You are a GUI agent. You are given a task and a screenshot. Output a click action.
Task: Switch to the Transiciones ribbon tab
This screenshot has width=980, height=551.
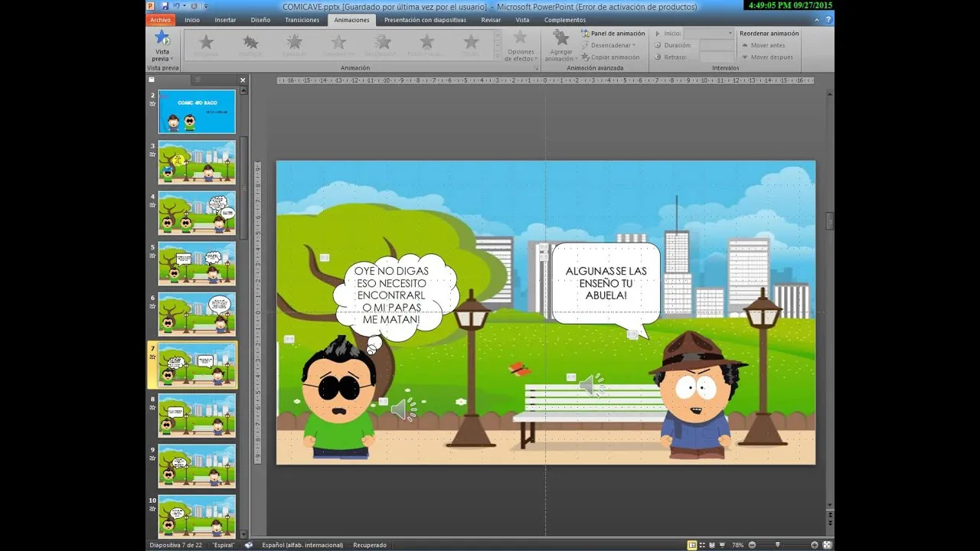(302, 20)
